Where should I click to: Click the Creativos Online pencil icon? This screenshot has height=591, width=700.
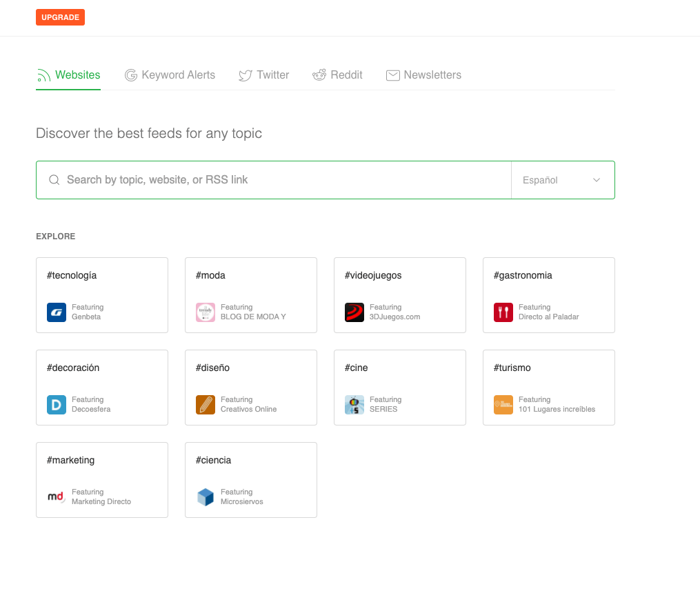pos(206,404)
